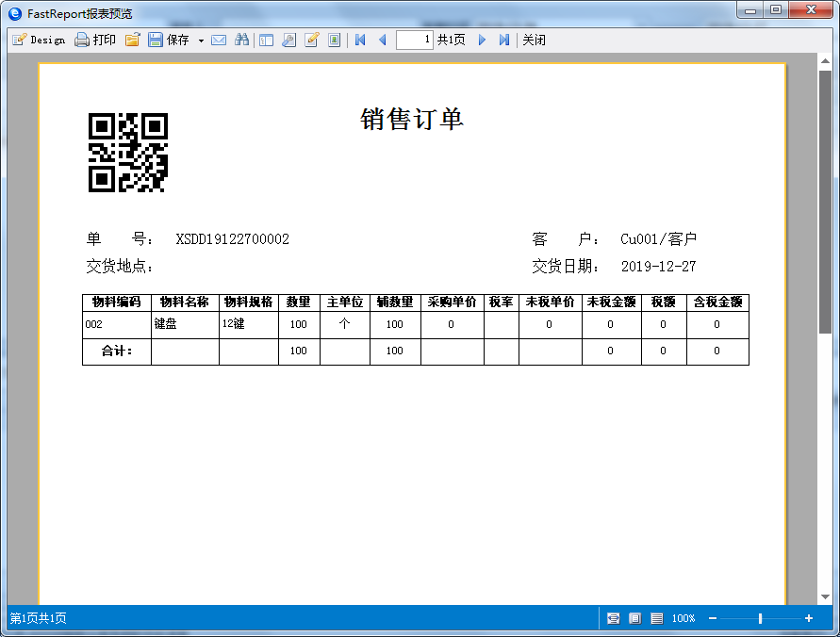The image size is (840, 637).
Task: Minimize the FastReport preview window
Action: coord(750,9)
